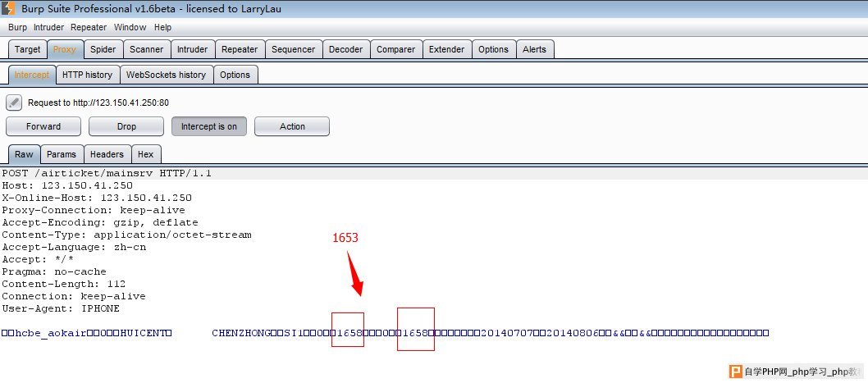Click the POST /airticket/mainsrv request line
The width and height of the screenshot is (868, 383).
tap(107, 173)
